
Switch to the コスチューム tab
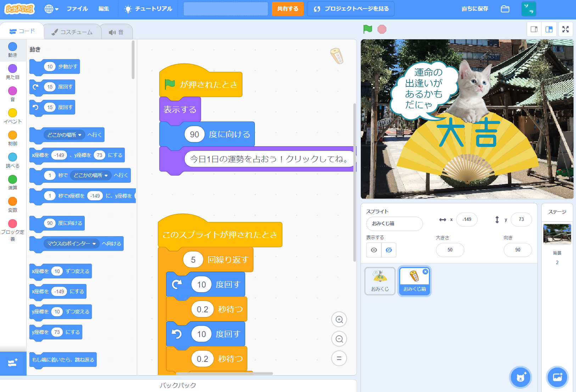click(x=72, y=32)
